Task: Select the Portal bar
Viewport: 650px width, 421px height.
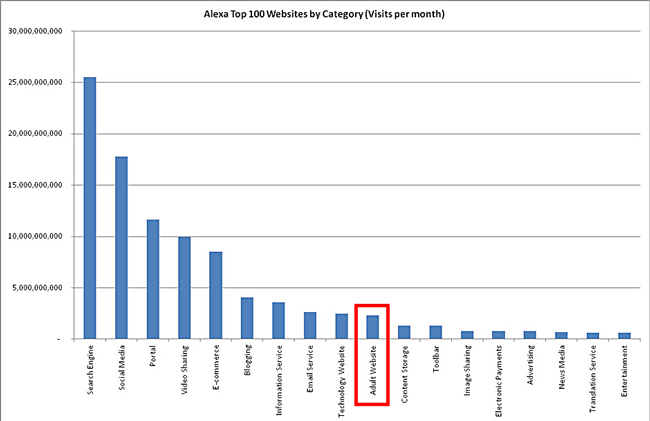Action: [x=153, y=279]
